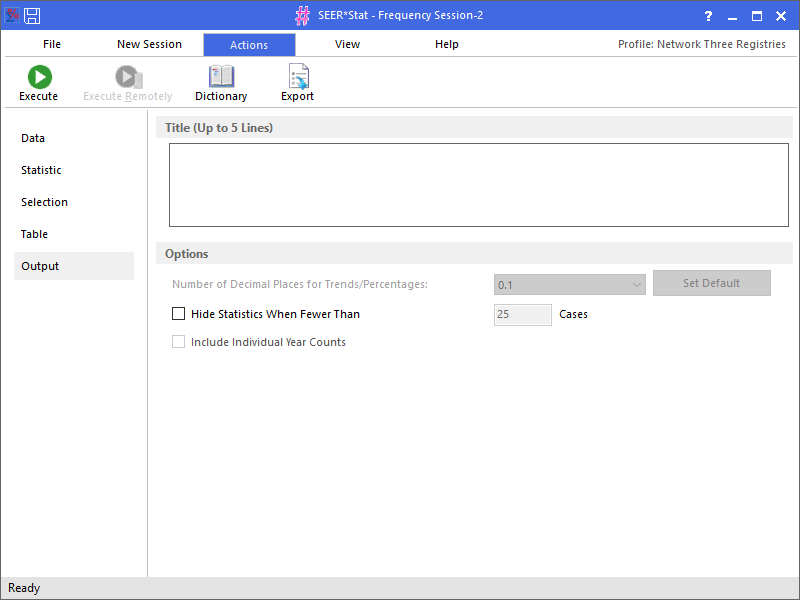Open the View menu
The width and height of the screenshot is (800, 600).
(347, 44)
